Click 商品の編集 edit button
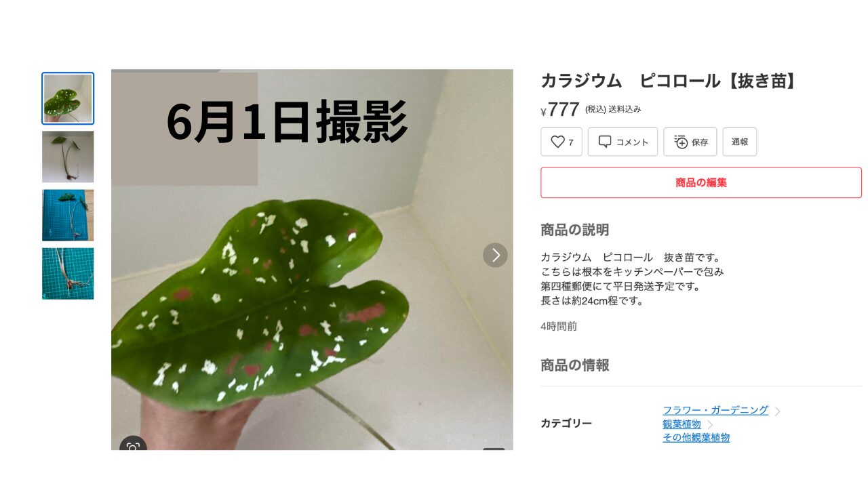This screenshot has height=488, width=868. click(x=701, y=182)
